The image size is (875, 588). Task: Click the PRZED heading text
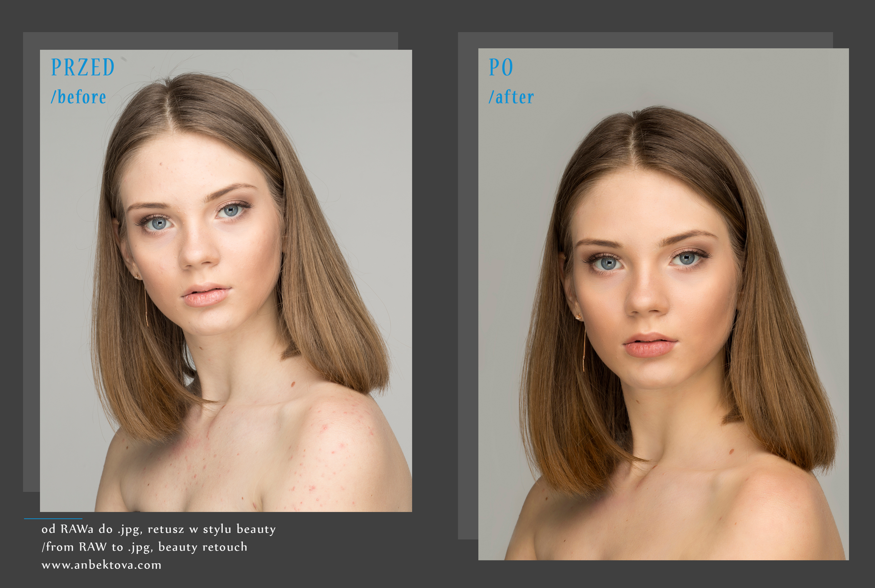(x=82, y=67)
